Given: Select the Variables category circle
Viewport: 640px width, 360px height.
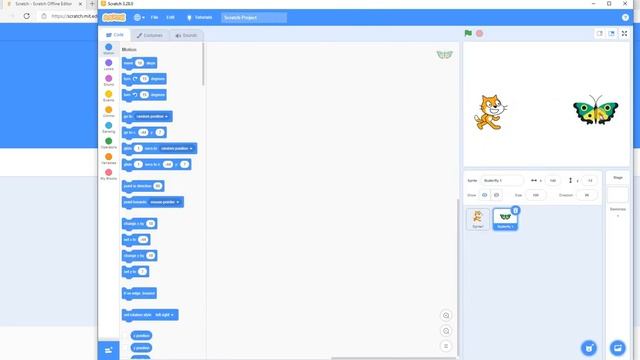Looking at the screenshot, I should click(109, 157).
